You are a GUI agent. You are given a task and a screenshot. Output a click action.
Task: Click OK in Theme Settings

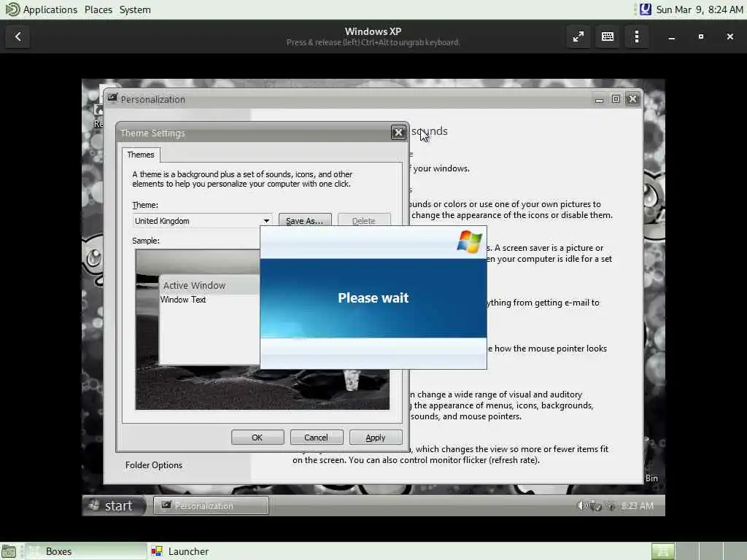(x=258, y=437)
